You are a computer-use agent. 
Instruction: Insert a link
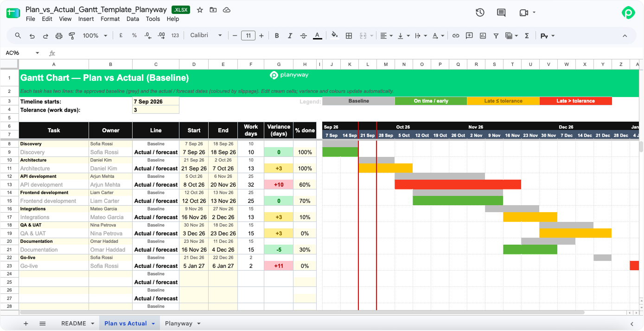(456, 36)
